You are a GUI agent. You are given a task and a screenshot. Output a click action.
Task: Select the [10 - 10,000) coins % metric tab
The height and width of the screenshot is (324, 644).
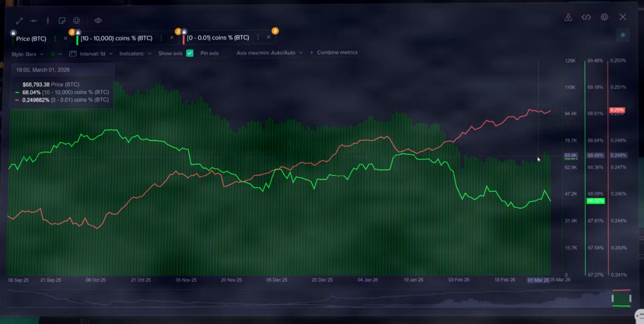116,38
